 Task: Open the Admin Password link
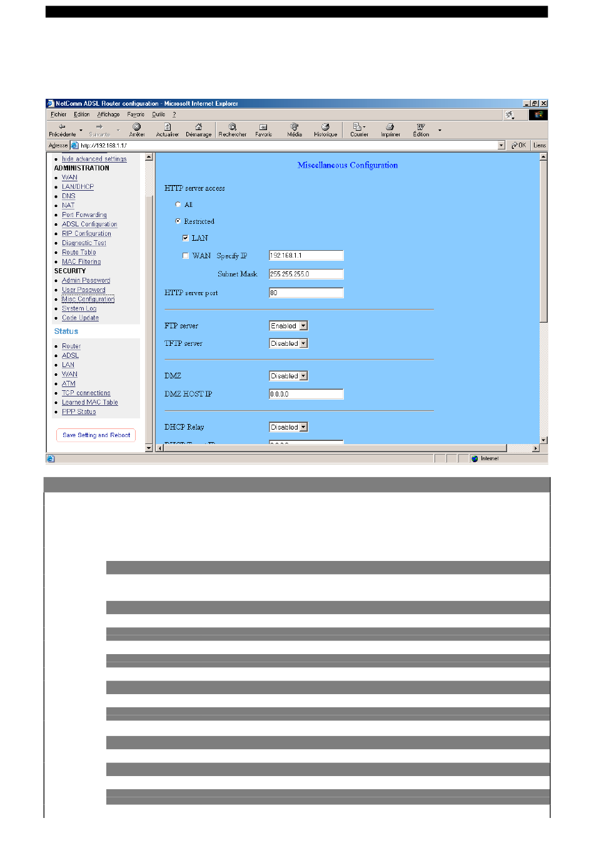pos(86,281)
